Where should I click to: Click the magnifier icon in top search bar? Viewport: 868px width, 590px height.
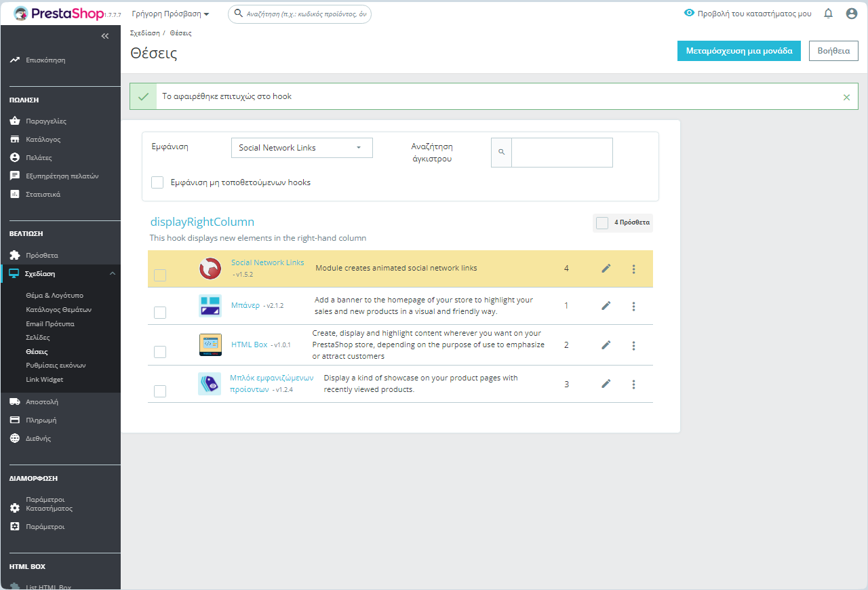[238, 13]
